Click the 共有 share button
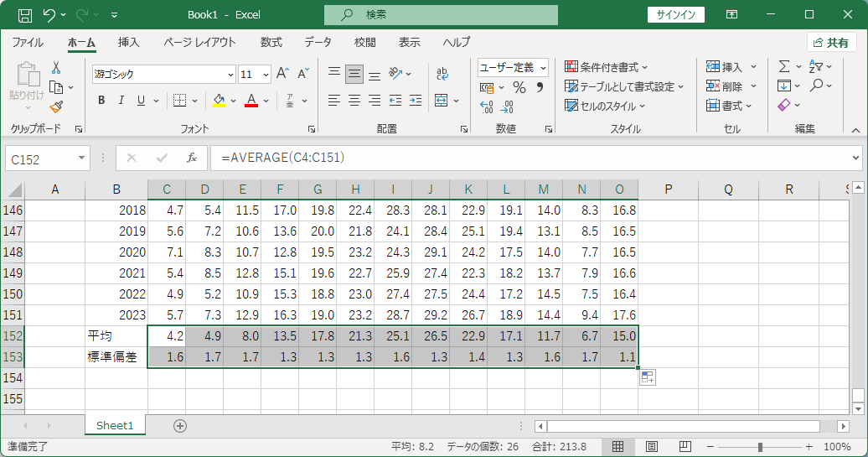Image resolution: width=868 pixels, height=457 pixels. pos(831,43)
